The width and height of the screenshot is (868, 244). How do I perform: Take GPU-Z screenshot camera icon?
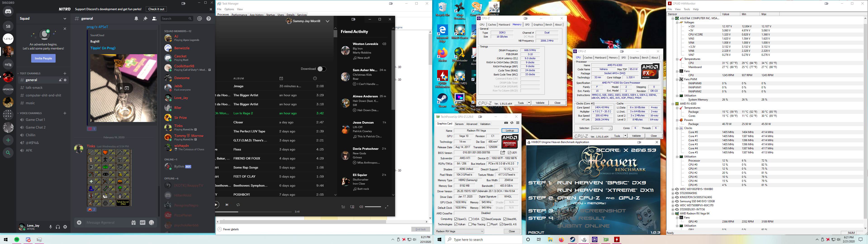click(506, 123)
